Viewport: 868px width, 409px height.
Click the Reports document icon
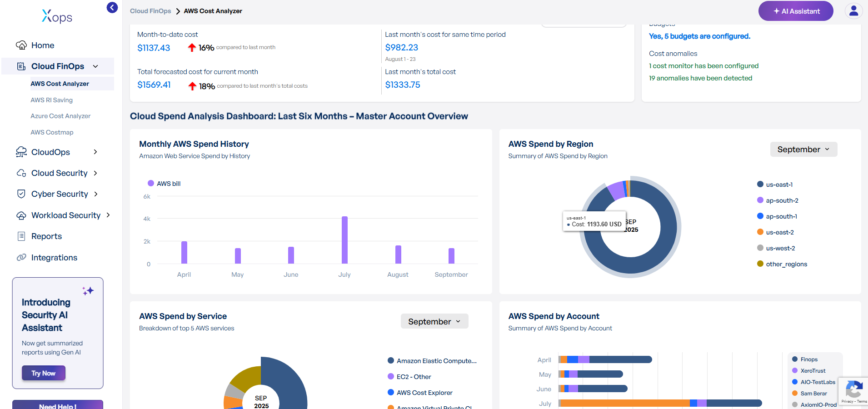pos(21,236)
